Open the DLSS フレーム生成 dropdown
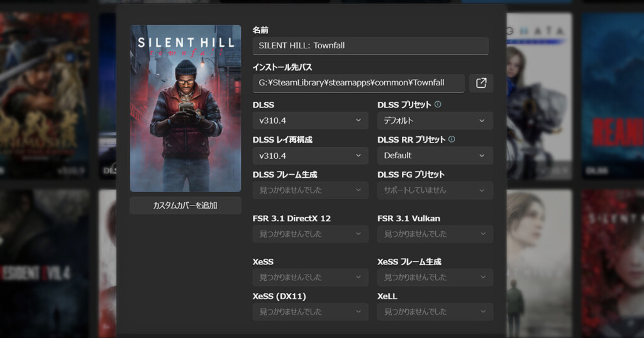 (x=311, y=190)
